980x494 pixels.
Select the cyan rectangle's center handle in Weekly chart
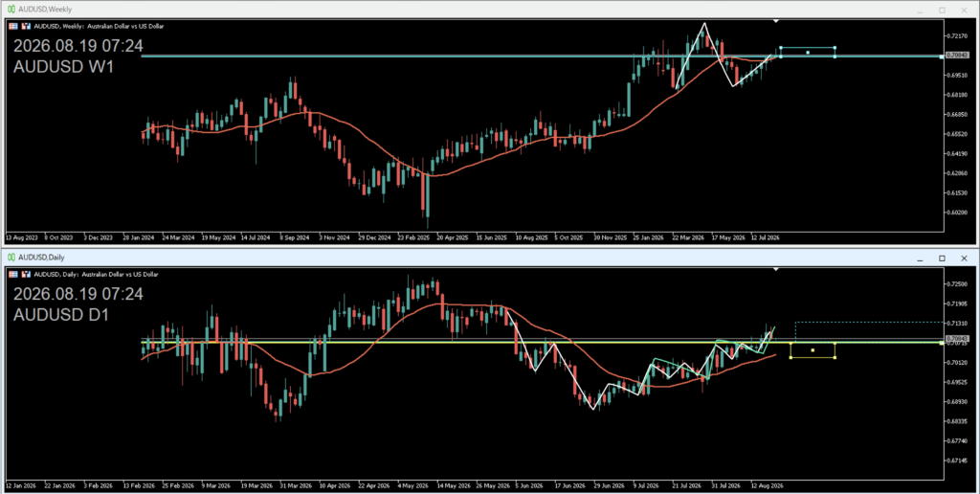click(808, 52)
